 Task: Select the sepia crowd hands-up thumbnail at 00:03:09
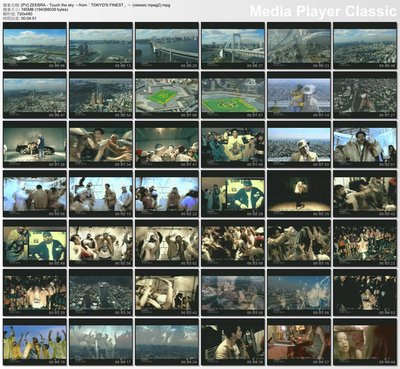click(x=233, y=243)
